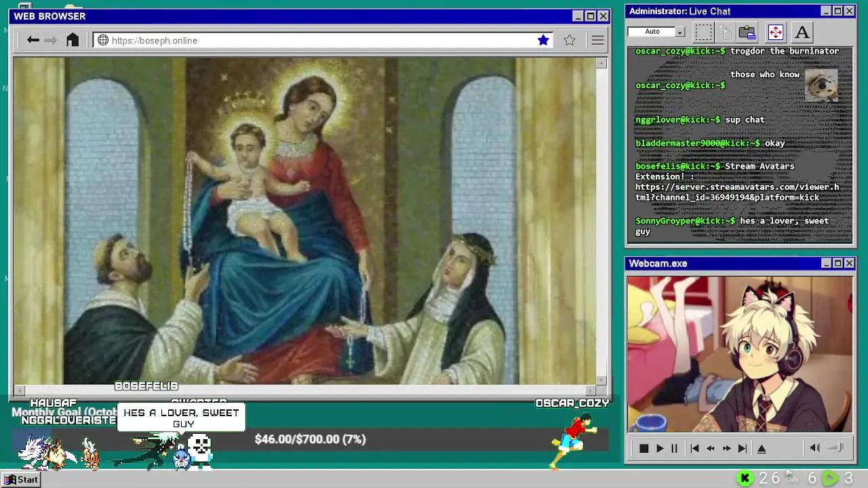Click the webcam anime avatar video
The image size is (868, 488).
(739, 354)
